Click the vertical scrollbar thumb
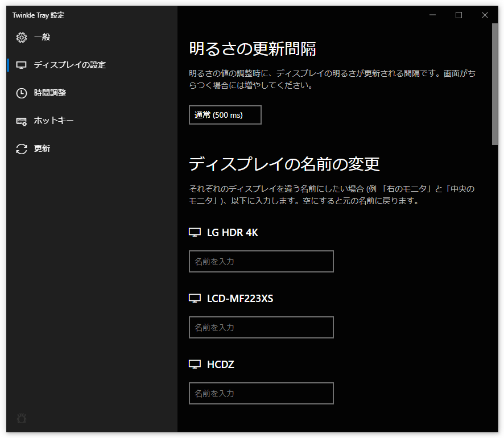Image resolution: width=504 pixels, height=438 pixels. pos(495,84)
